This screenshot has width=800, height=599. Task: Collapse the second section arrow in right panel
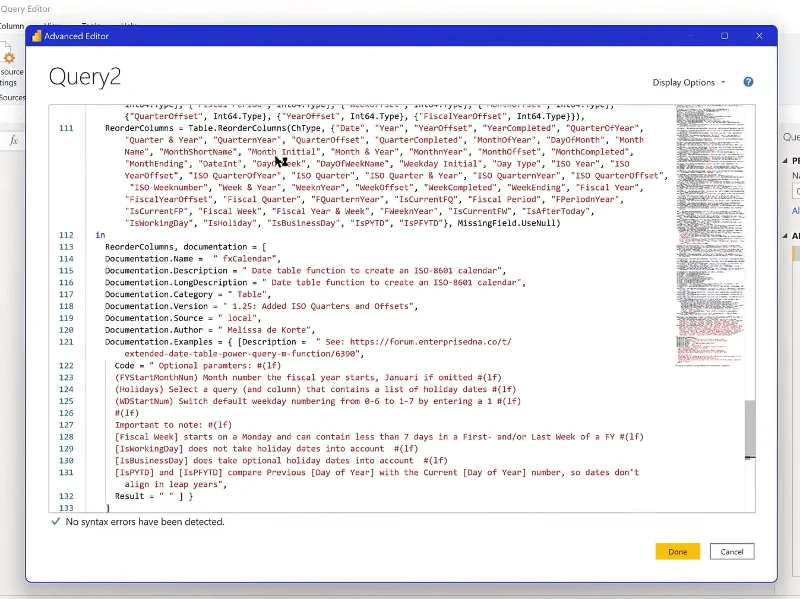[x=785, y=236]
